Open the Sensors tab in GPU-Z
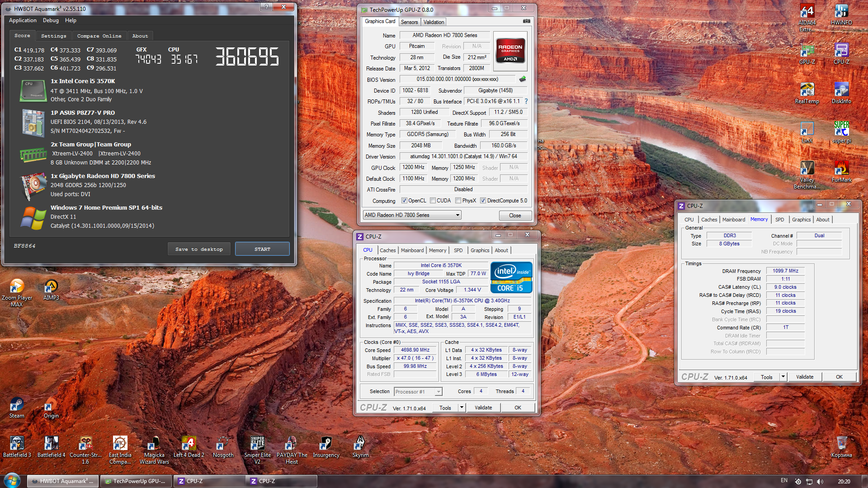Image resolution: width=868 pixels, height=488 pixels. click(409, 22)
